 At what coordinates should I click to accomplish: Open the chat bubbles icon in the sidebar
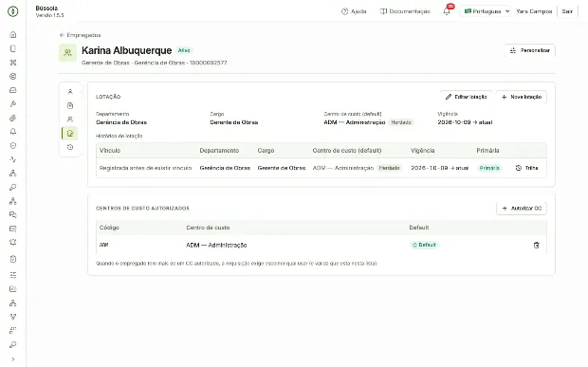(x=13, y=215)
